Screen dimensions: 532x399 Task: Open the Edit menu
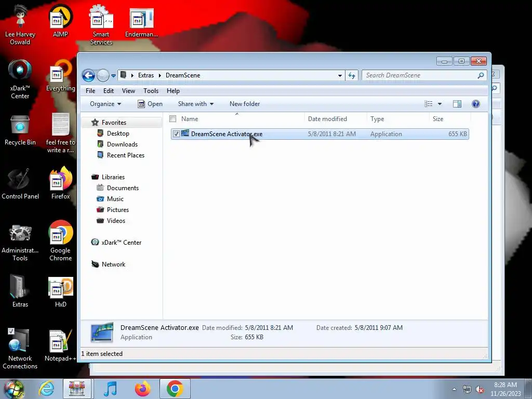click(109, 91)
